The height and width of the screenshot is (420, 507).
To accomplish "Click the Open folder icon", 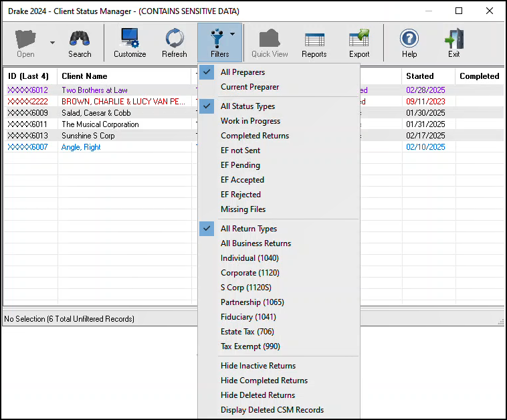I will [25, 39].
